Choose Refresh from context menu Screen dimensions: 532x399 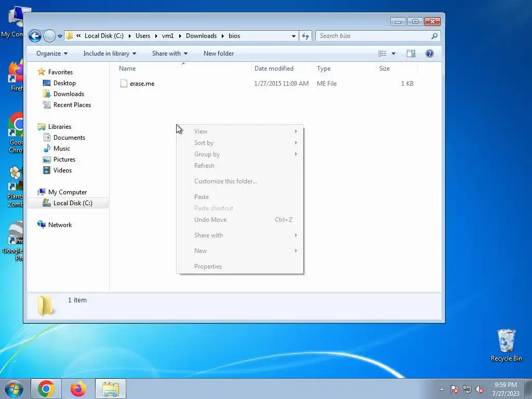240,166
